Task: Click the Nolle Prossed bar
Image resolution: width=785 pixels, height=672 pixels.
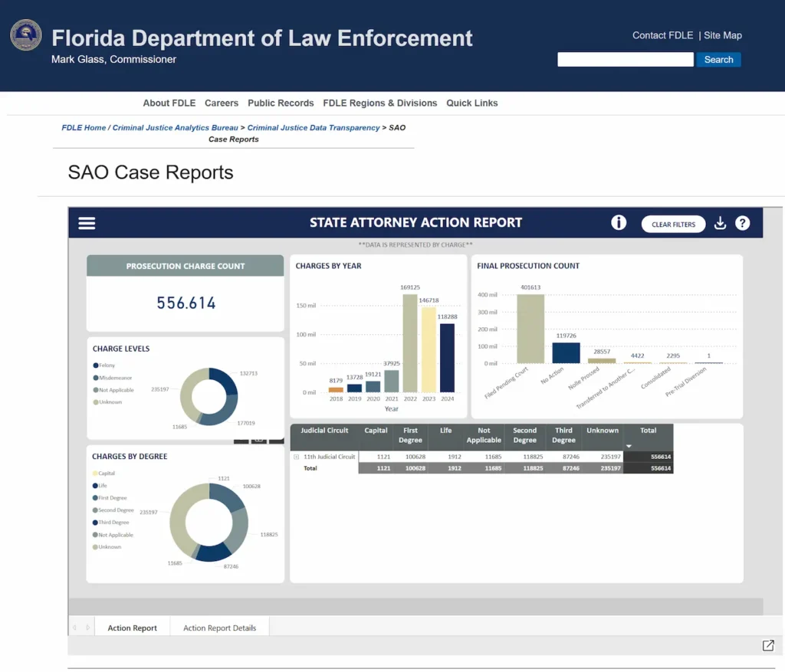Action: [602, 361]
